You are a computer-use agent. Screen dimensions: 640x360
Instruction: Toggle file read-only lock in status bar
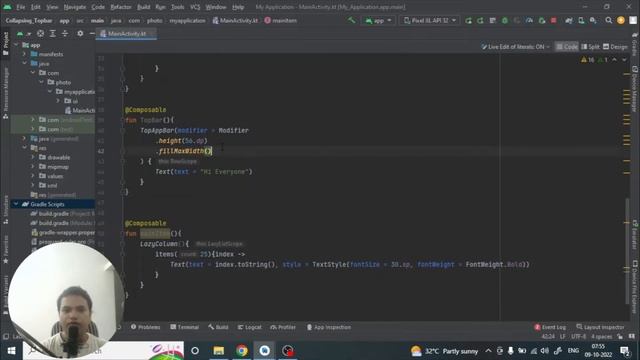(620, 337)
